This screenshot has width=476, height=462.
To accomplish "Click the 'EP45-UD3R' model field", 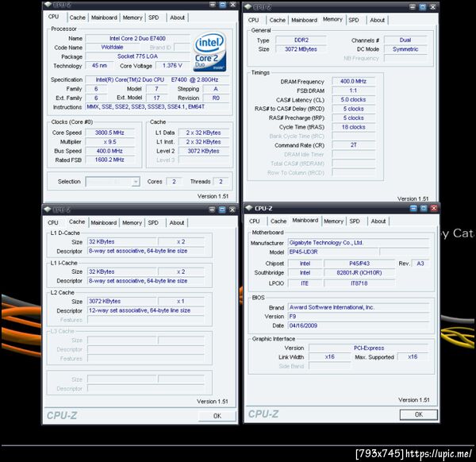I will pos(333,252).
